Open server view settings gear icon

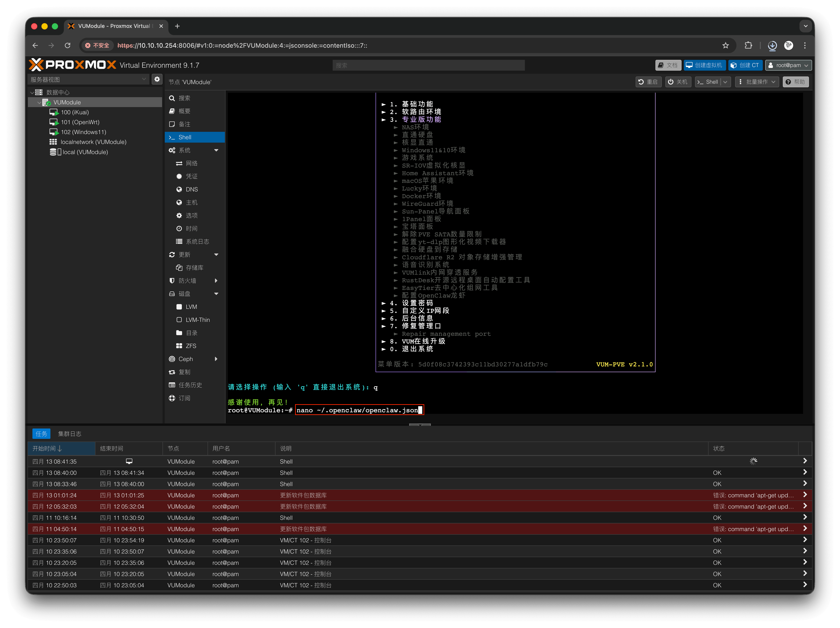(157, 79)
